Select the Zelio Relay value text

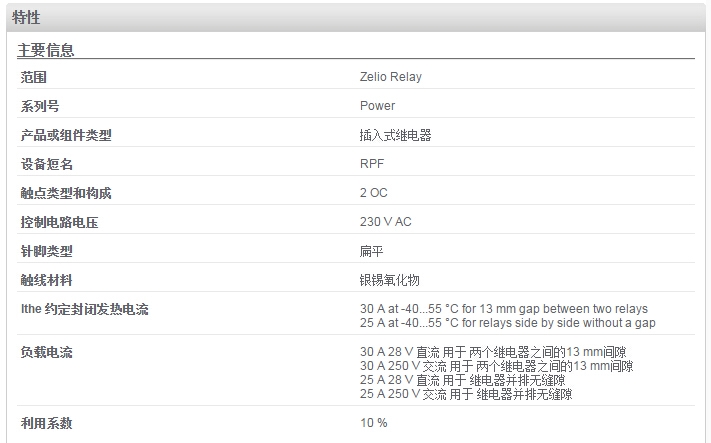[x=390, y=77]
